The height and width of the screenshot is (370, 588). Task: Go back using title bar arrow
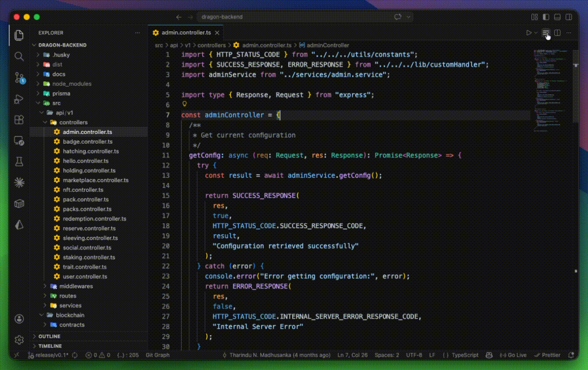[178, 17]
